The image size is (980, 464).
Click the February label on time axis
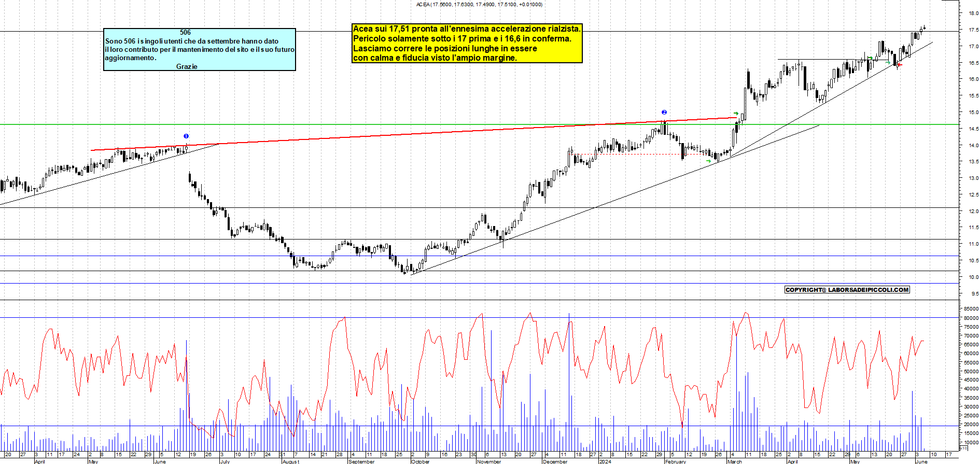(675, 461)
